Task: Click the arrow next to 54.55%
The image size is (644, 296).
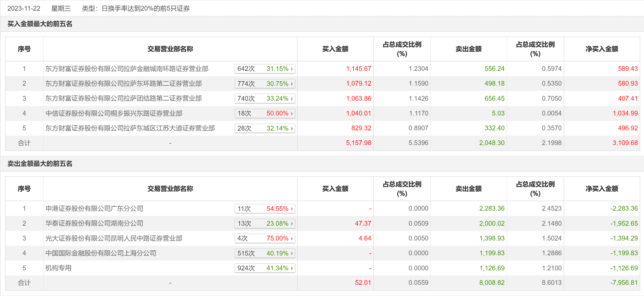Action: (x=292, y=209)
